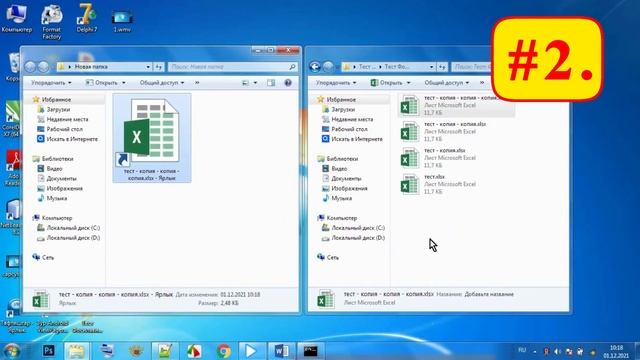640x360 pixels.
Task: Open the dropdown arrow beside Открыть in left window
Action: click(124, 83)
